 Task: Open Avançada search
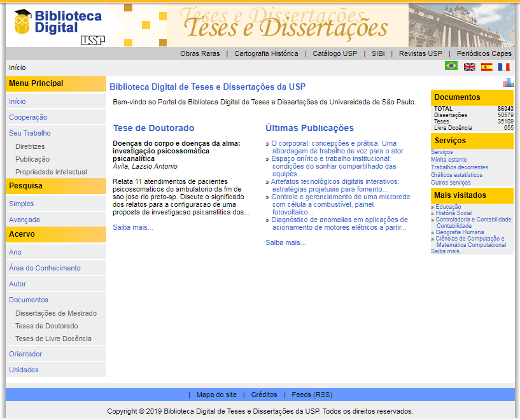point(24,220)
